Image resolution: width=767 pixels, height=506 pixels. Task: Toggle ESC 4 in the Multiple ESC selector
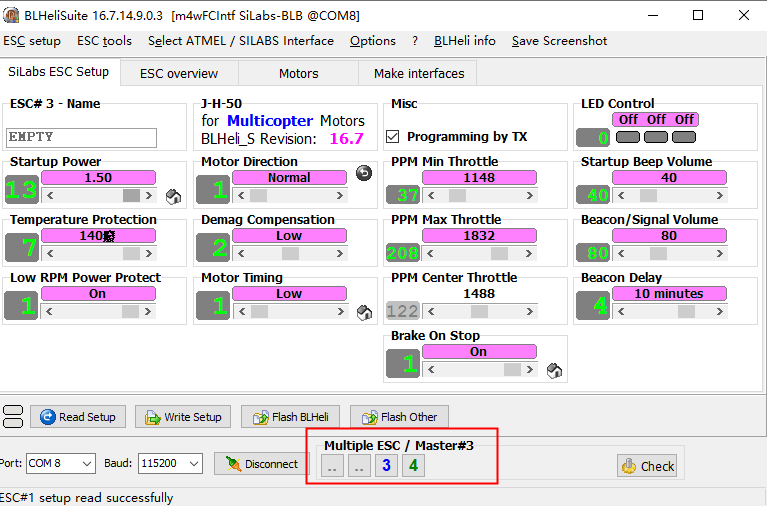pyautogui.click(x=413, y=465)
